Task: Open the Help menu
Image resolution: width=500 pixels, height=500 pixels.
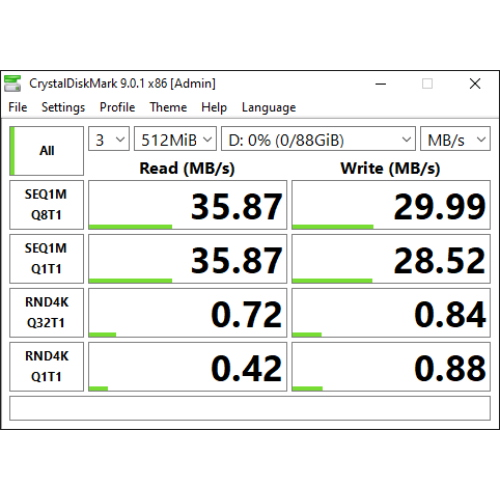Action: coord(214,107)
